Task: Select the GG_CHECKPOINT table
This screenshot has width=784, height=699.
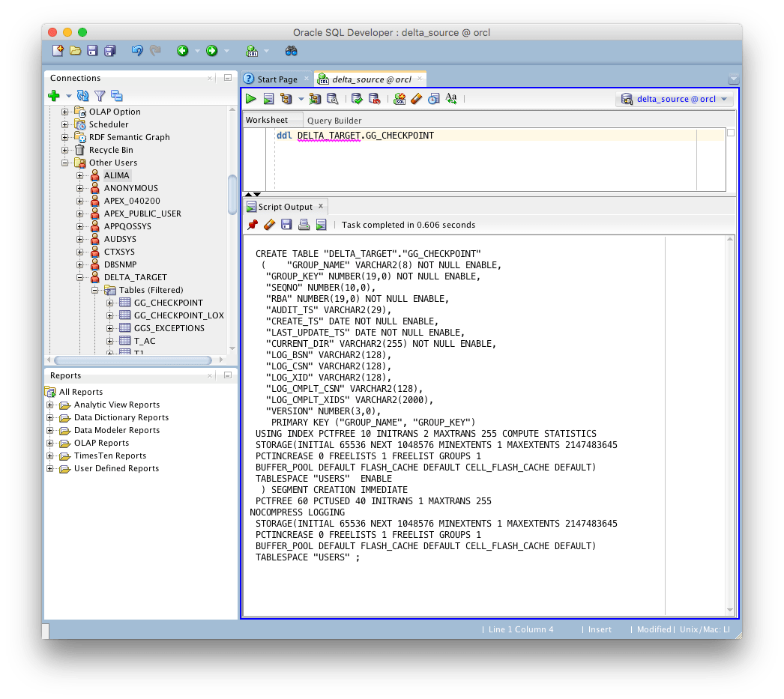Action: click(x=168, y=303)
